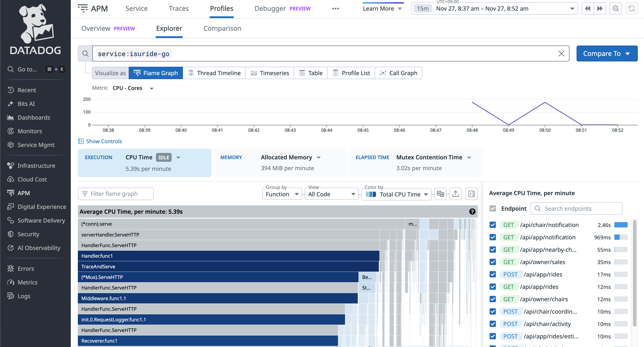Select the Call Graph visualization
The width and height of the screenshot is (644, 347).
(399, 73)
